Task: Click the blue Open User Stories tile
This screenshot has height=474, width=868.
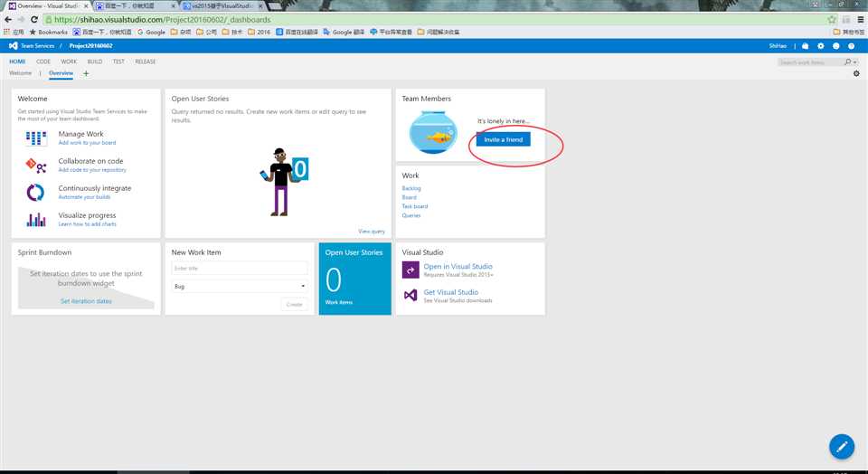Action: pyautogui.click(x=354, y=279)
